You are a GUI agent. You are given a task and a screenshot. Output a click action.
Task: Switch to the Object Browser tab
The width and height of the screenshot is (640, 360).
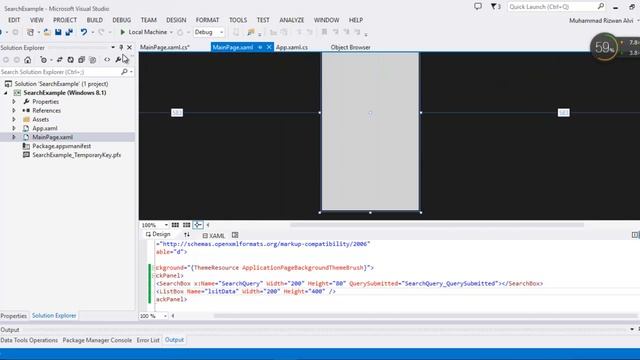coord(350,47)
